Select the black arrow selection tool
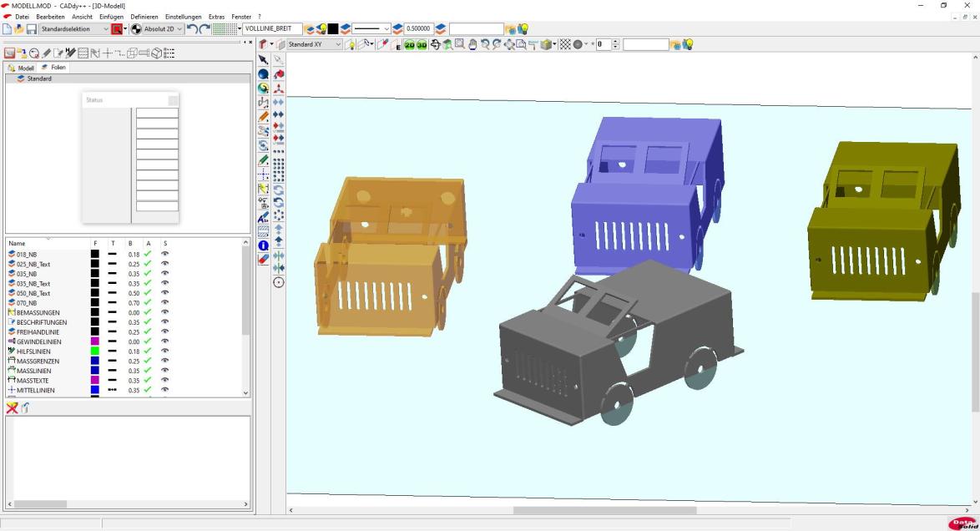The width and height of the screenshot is (980, 531). coord(264,60)
